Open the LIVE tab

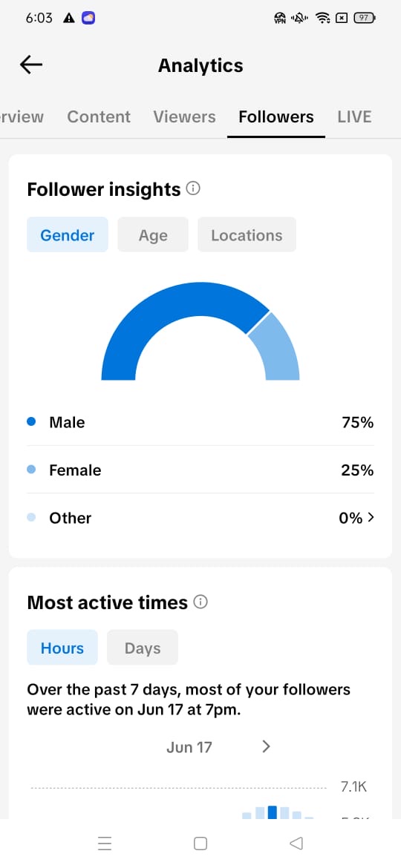354,116
